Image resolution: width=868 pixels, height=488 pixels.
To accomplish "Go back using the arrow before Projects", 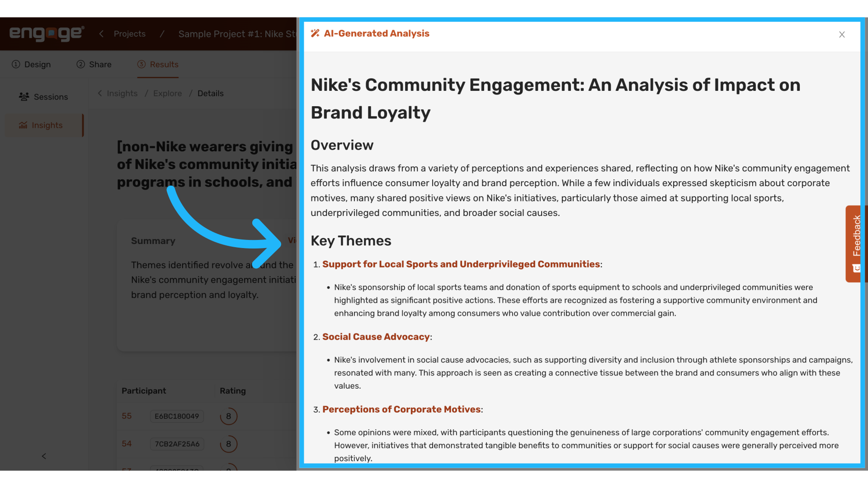I will click(101, 34).
